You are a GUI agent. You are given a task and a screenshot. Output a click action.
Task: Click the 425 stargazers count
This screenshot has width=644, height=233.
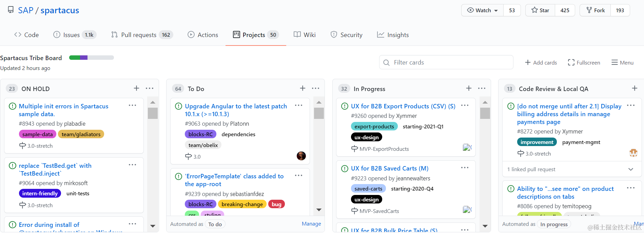[x=565, y=10]
